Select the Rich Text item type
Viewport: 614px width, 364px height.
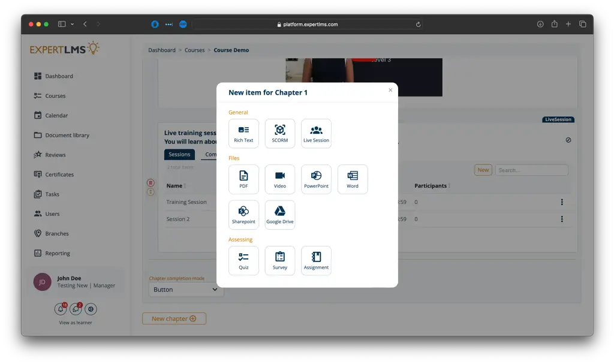[x=243, y=133]
